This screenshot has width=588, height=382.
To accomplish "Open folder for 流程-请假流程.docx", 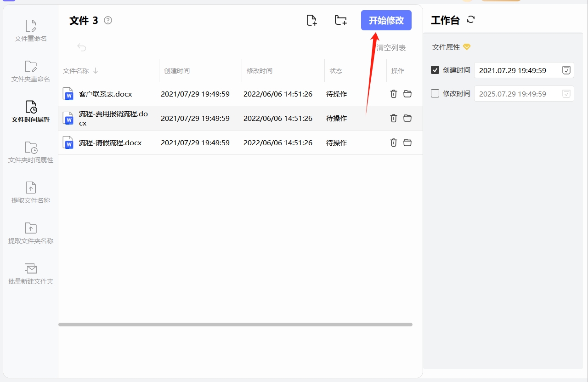I will [407, 143].
